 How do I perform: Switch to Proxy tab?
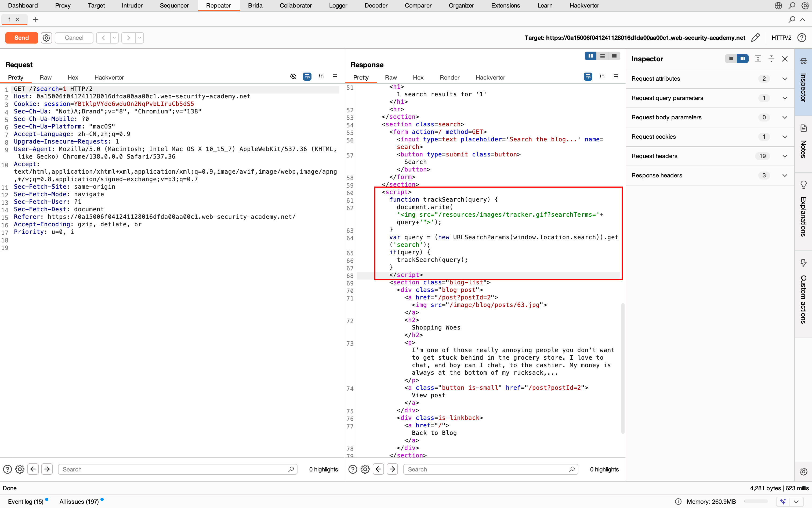(63, 5)
